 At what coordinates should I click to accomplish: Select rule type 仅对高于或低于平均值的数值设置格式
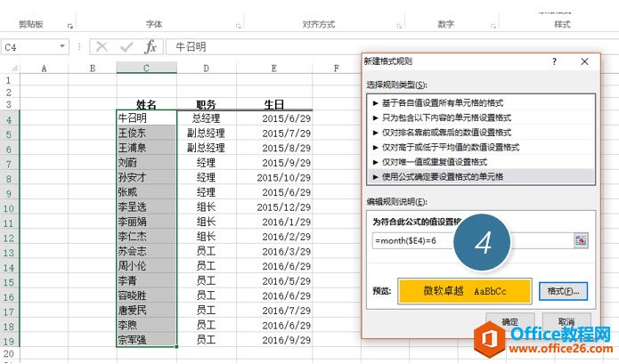pos(480,147)
